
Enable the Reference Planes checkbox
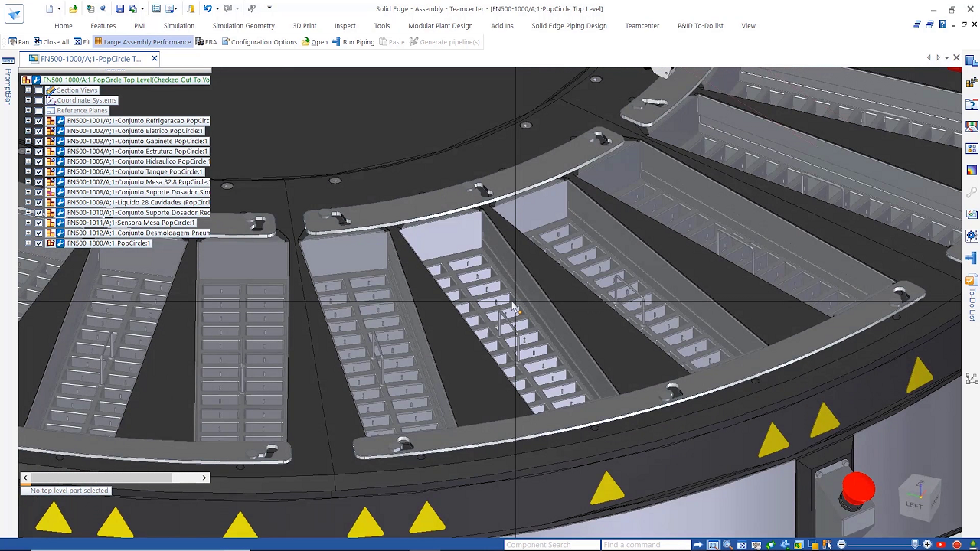(x=39, y=111)
